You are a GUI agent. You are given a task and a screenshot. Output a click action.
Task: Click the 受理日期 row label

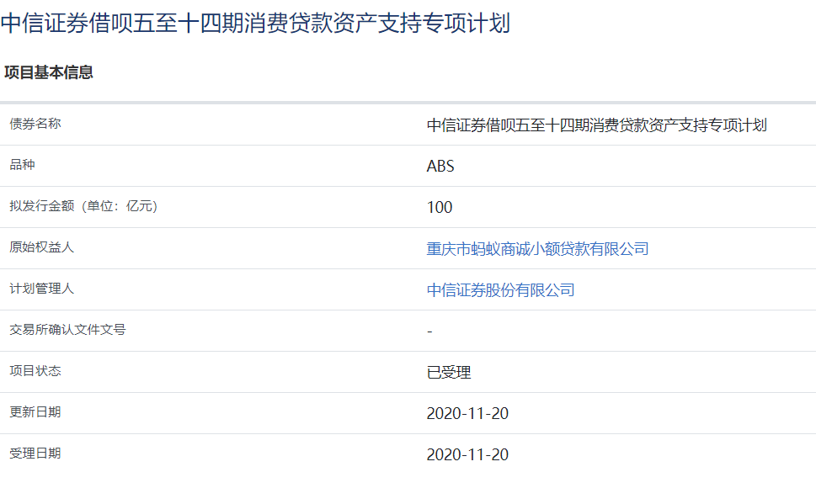pyautogui.click(x=35, y=454)
